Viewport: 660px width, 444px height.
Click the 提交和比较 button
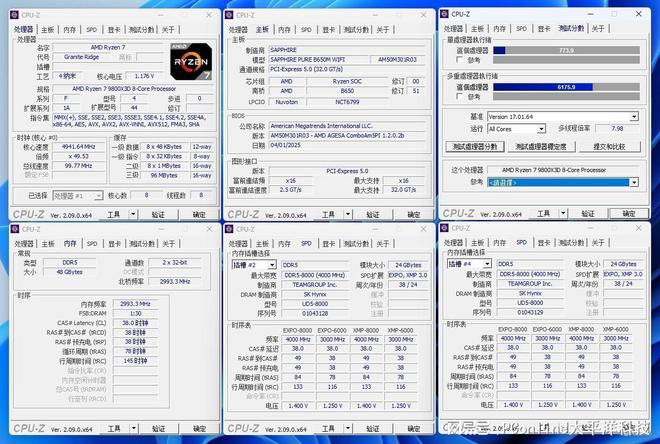[x=609, y=146]
